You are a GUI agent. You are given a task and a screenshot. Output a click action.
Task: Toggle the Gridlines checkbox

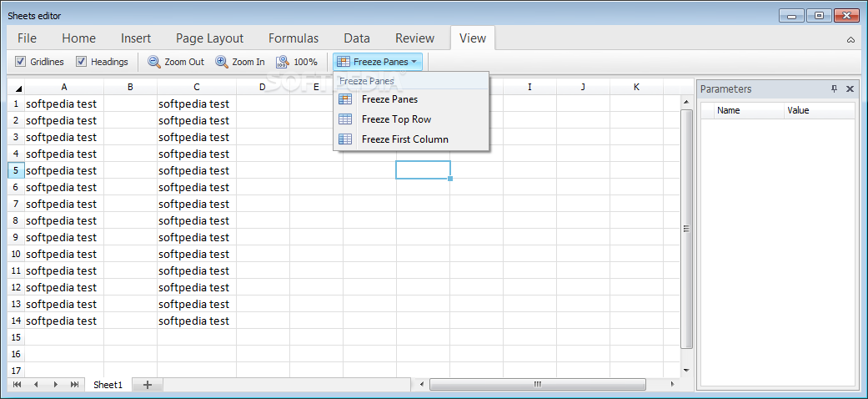pos(21,62)
